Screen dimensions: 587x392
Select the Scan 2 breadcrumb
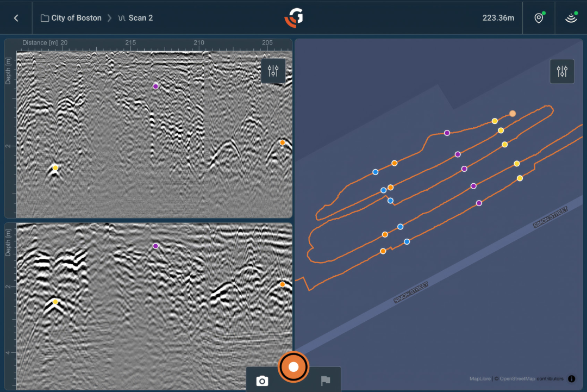(135, 18)
